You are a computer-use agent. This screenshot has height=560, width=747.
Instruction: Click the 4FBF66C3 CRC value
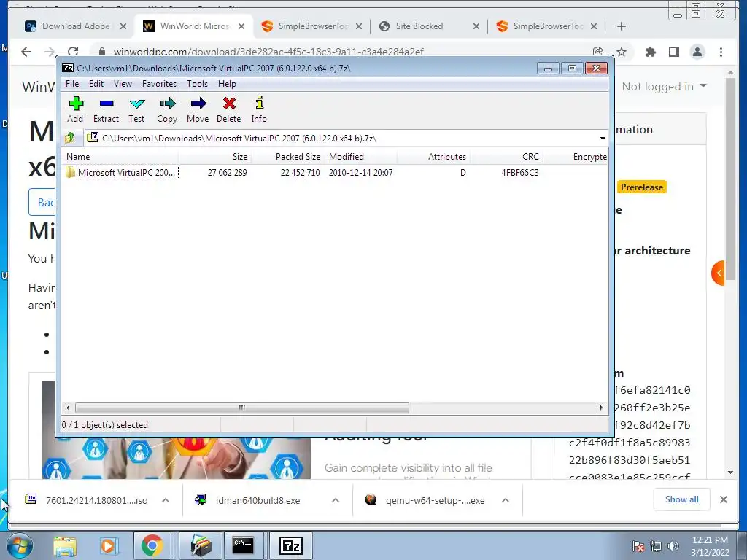pyautogui.click(x=519, y=172)
